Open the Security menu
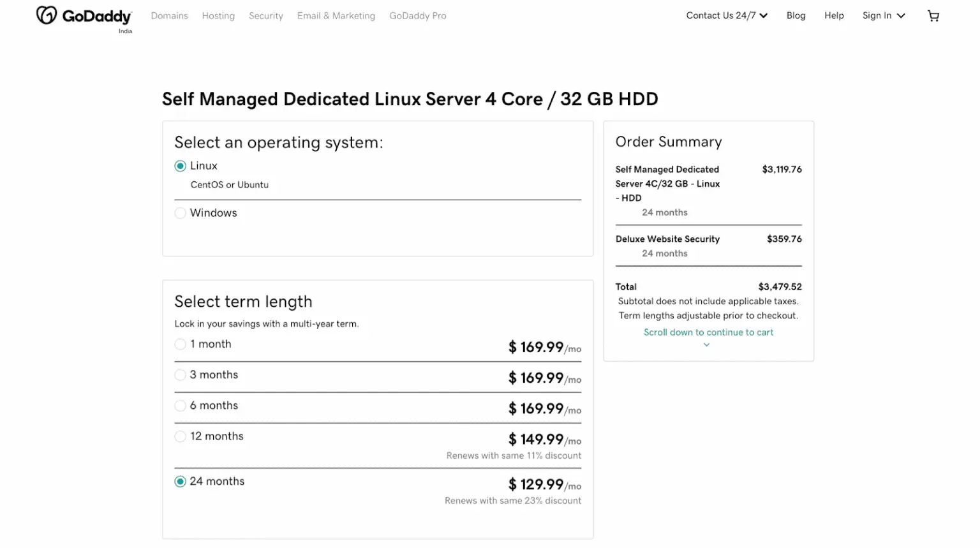The height and width of the screenshot is (548, 980). point(266,16)
